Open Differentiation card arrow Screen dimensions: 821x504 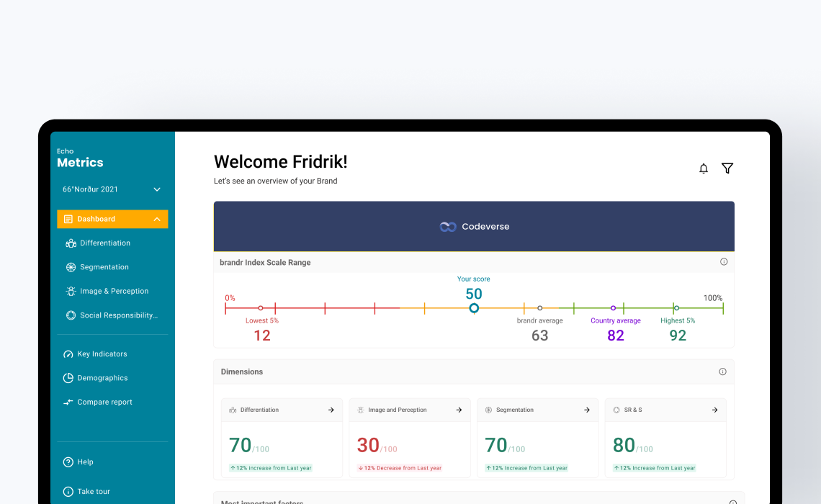(331, 410)
